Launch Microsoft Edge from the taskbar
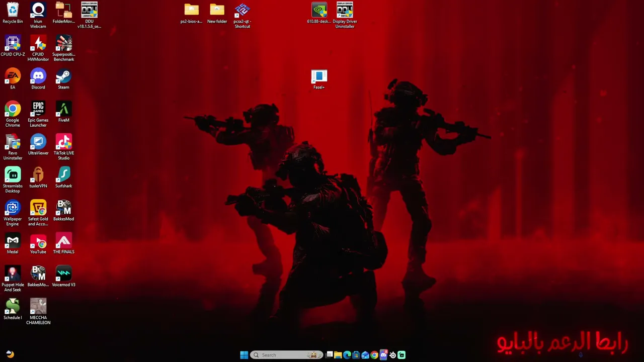This screenshot has width=644, height=362. [347, 355]
